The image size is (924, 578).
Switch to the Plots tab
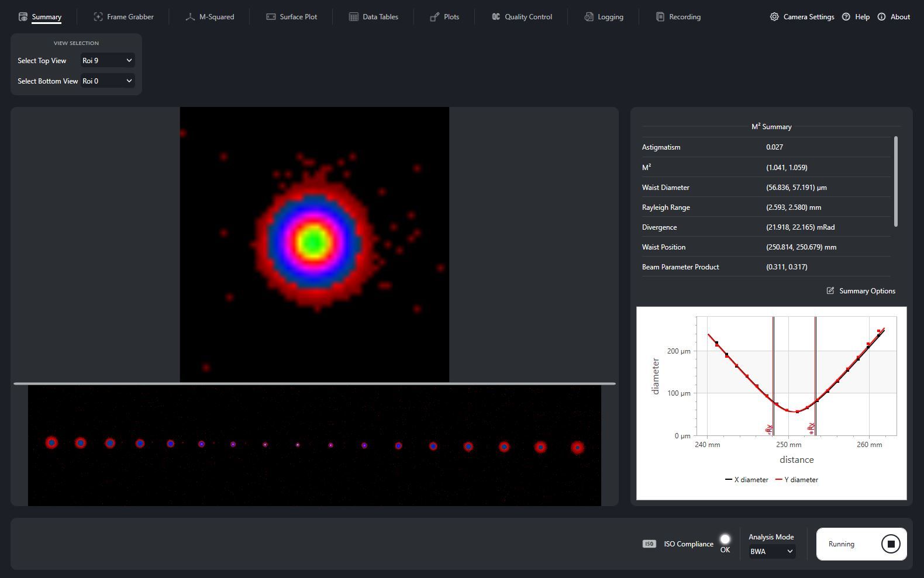[x=444, y=17]
